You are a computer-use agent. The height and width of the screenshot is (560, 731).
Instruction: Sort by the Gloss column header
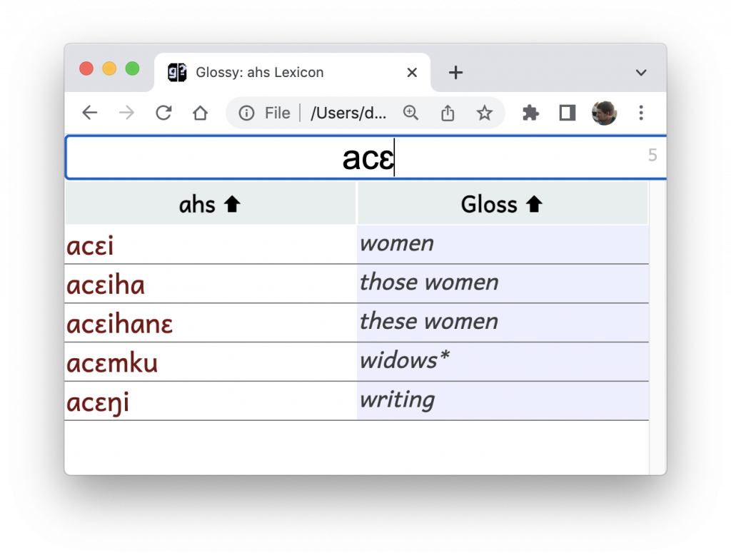(502, 204)
